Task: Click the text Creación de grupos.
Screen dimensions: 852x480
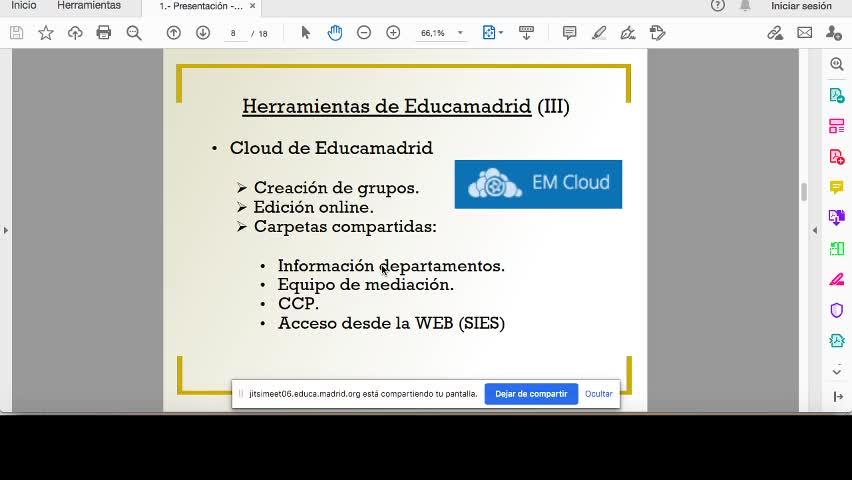Action: coord(336,188)
